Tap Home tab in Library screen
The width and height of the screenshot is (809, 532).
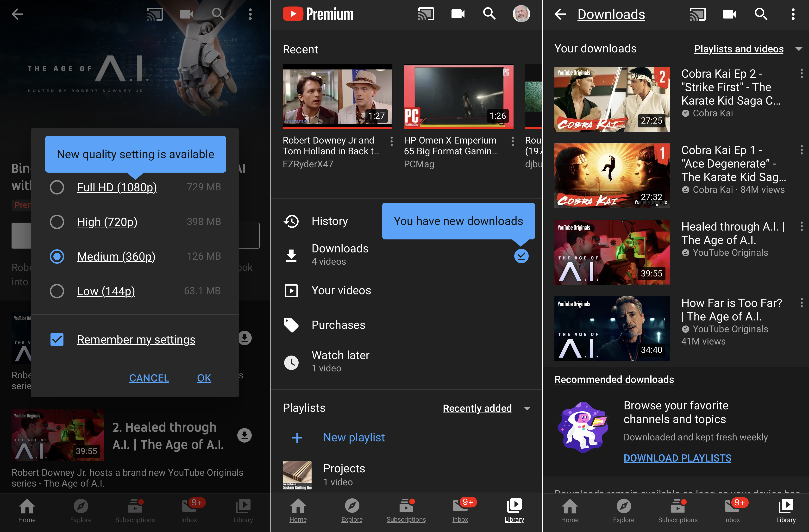point(298,511)
